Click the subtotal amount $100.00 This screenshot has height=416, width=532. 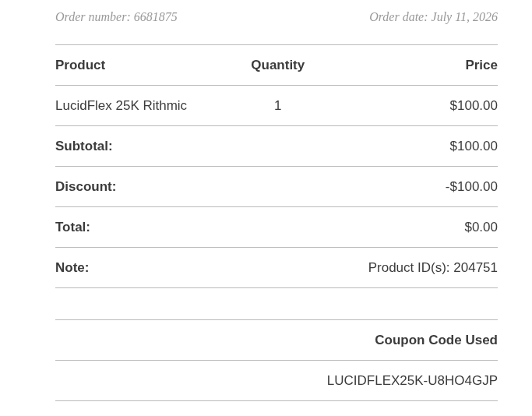[x=474, y=146]
